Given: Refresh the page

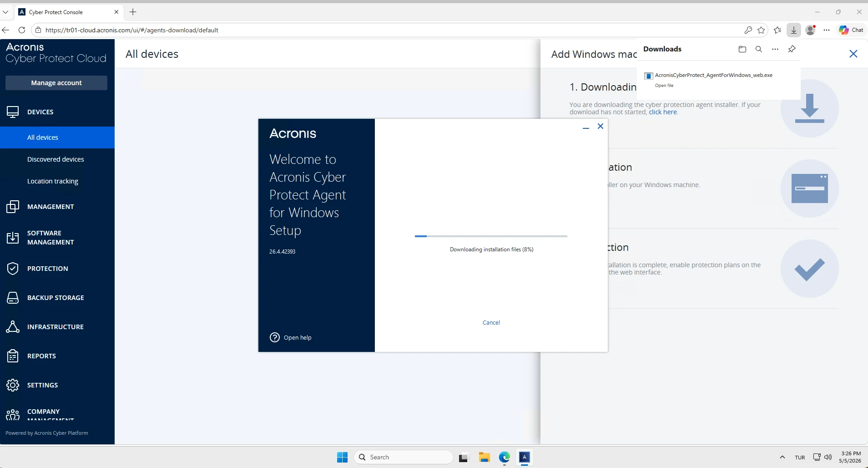Looking at the screenshot, I should (x=21, y=30).
